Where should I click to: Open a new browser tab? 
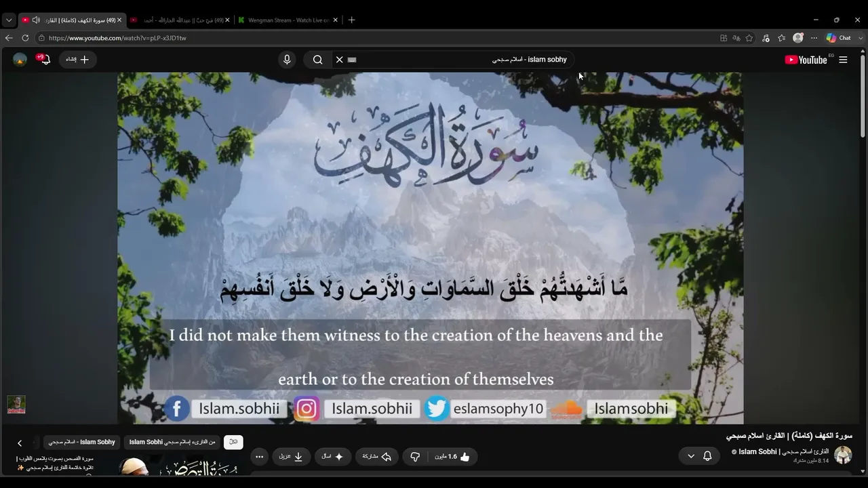click(x=351, y=20)
